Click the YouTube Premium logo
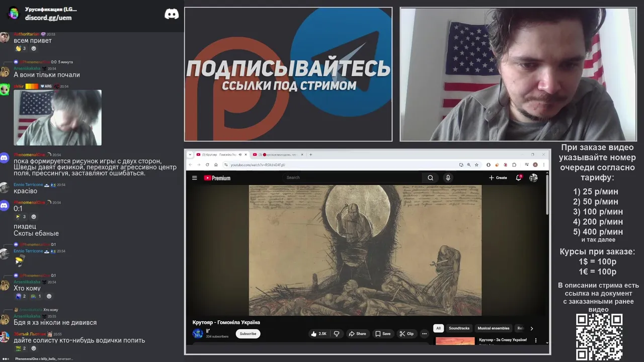 pyautogui.click(x=217, y=178)
